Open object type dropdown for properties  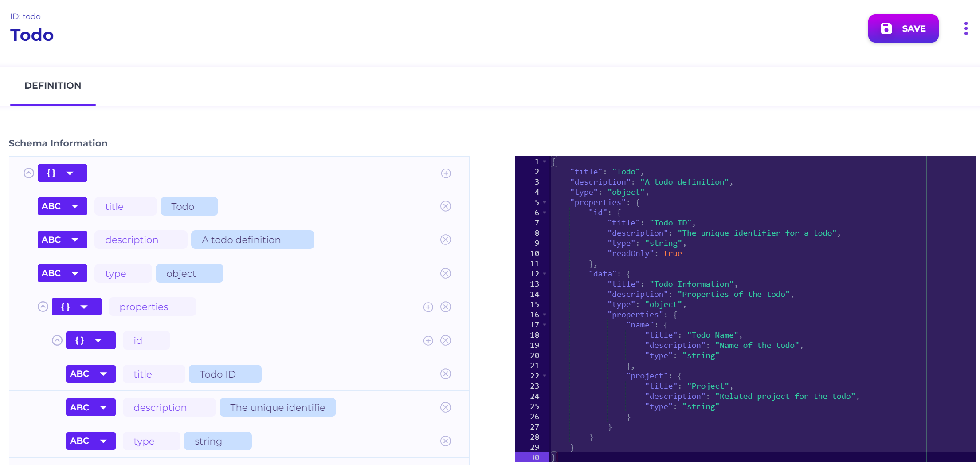pos(84,307)
